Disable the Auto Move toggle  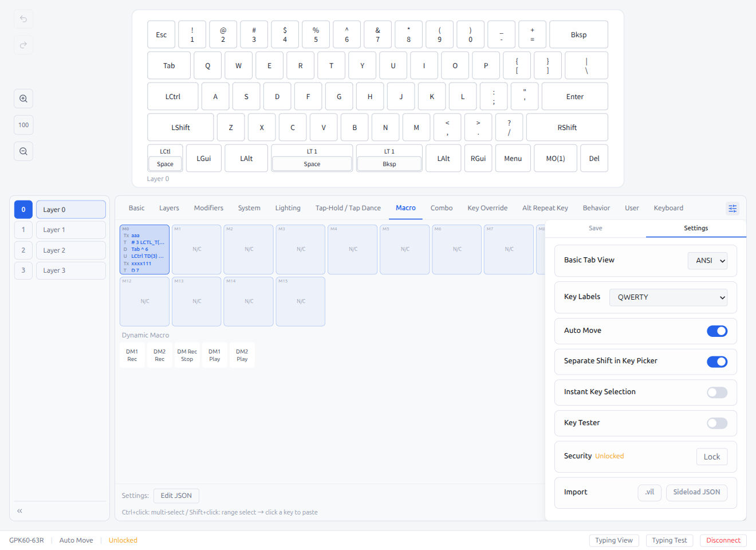[x=717, y=331]
